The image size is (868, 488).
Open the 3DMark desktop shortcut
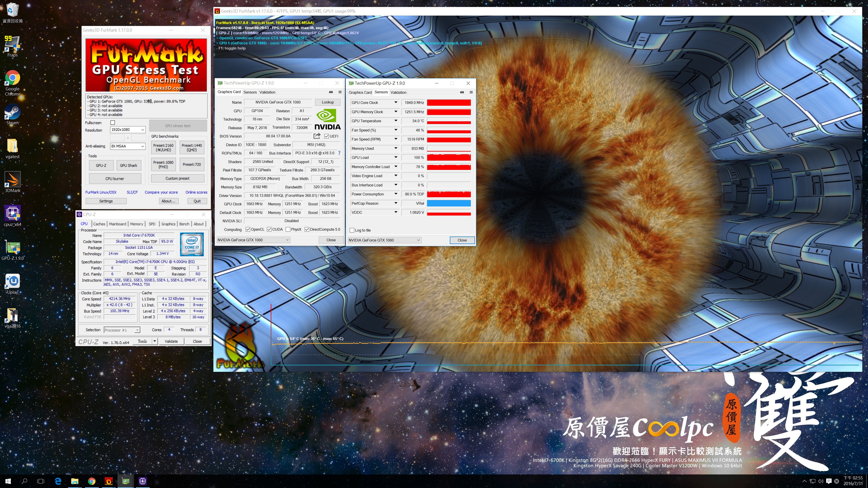pos(12,182)
